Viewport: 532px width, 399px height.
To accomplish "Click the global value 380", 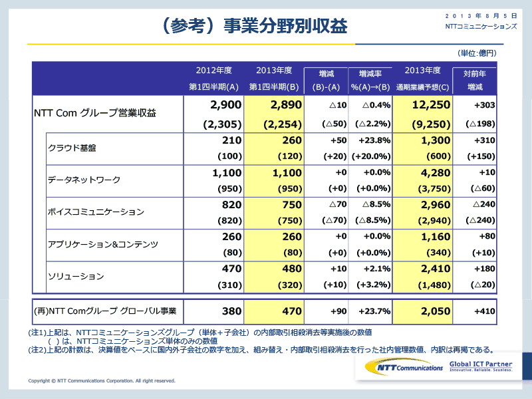I will click(231, 311).
